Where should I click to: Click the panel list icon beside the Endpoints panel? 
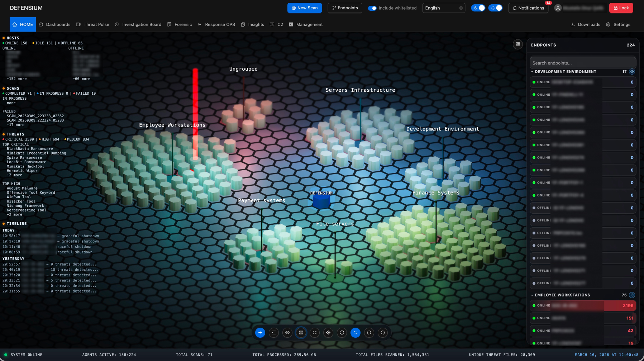click(x=518, y=44)
